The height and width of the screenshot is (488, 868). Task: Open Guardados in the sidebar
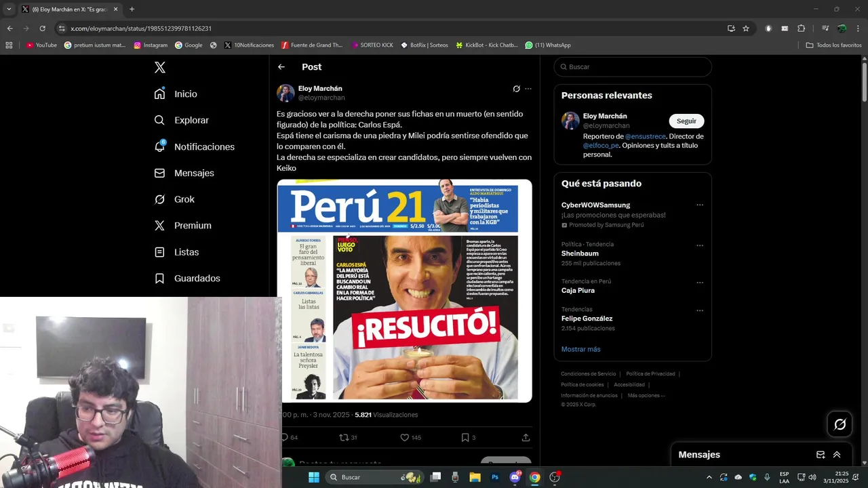(187, 278)
